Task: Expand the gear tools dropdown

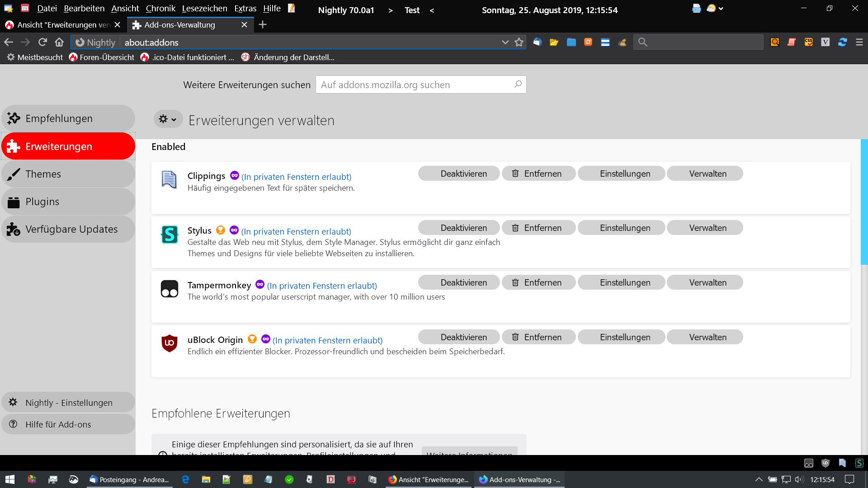Action: click(168, 119)
